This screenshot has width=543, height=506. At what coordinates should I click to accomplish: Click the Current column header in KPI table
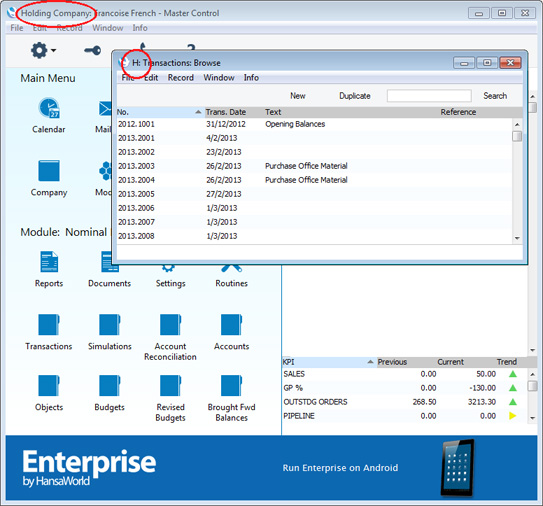click(x=450, y=362)
